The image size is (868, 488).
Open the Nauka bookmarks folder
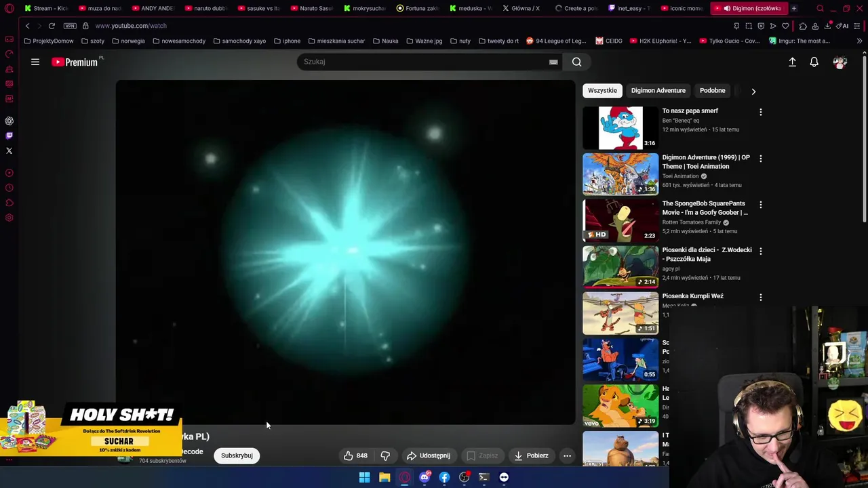click(386, 41)
